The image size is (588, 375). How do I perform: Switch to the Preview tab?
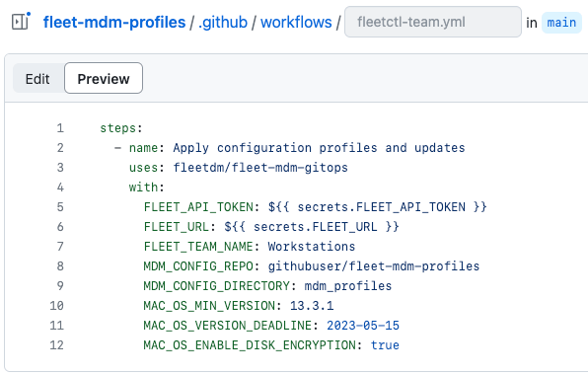click(x=104, y=78)
